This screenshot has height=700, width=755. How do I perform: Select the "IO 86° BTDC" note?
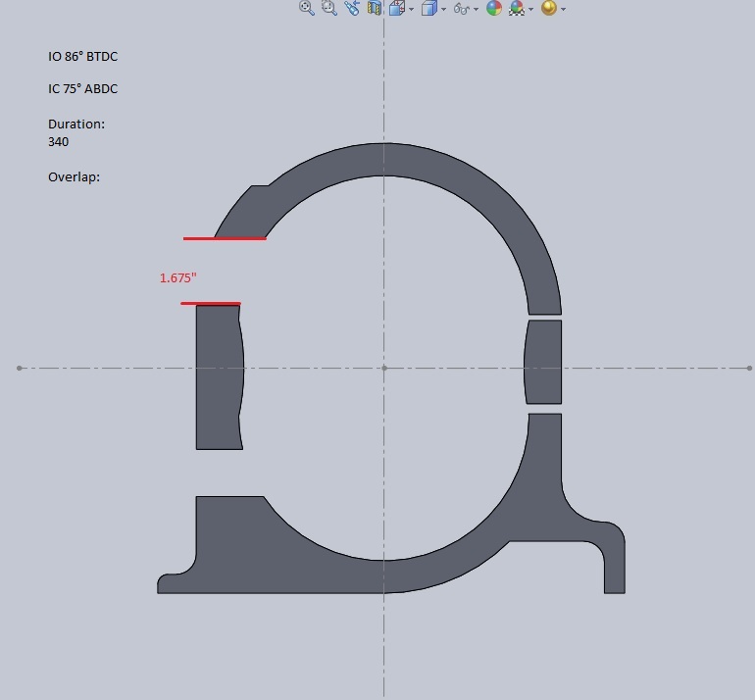[82, 57]
